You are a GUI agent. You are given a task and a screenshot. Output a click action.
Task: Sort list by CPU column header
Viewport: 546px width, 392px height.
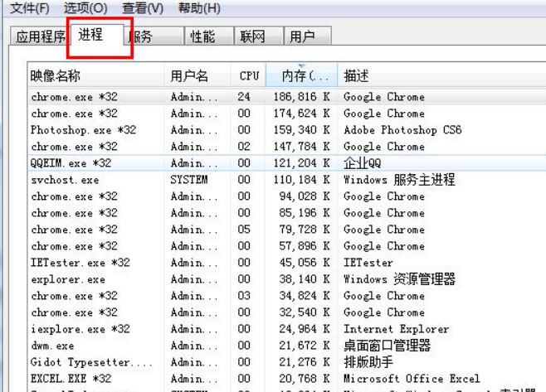click(249, 75)
